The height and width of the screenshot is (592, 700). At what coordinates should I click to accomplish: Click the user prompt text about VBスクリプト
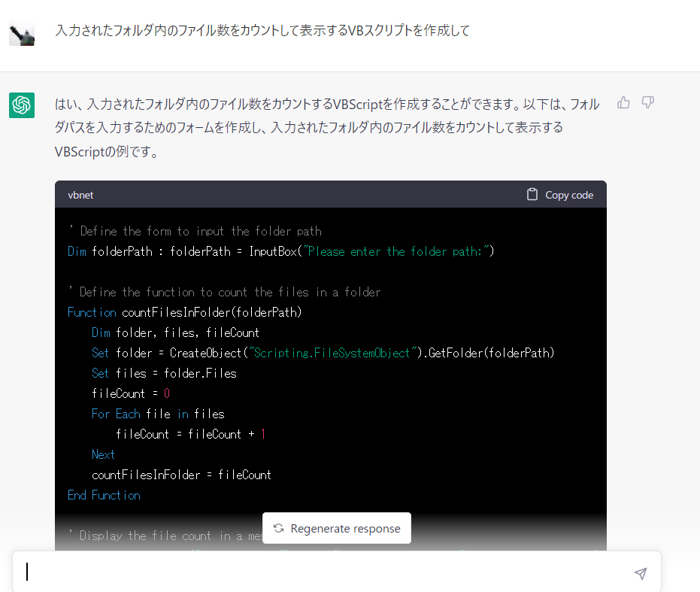tap(262, 30)
